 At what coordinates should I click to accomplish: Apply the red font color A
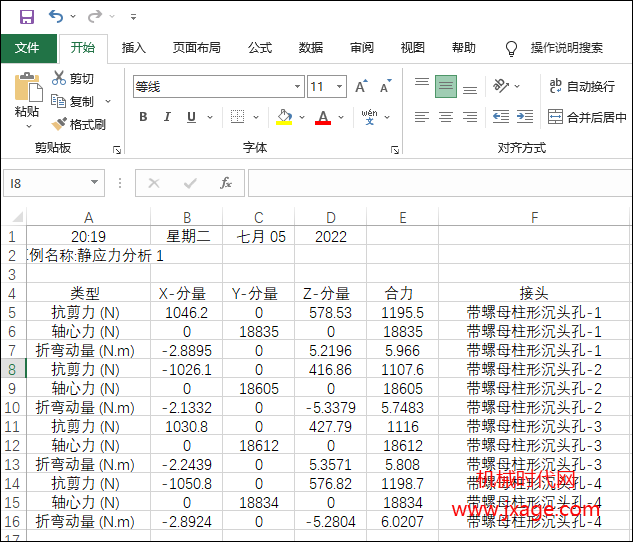pos(323,117)
